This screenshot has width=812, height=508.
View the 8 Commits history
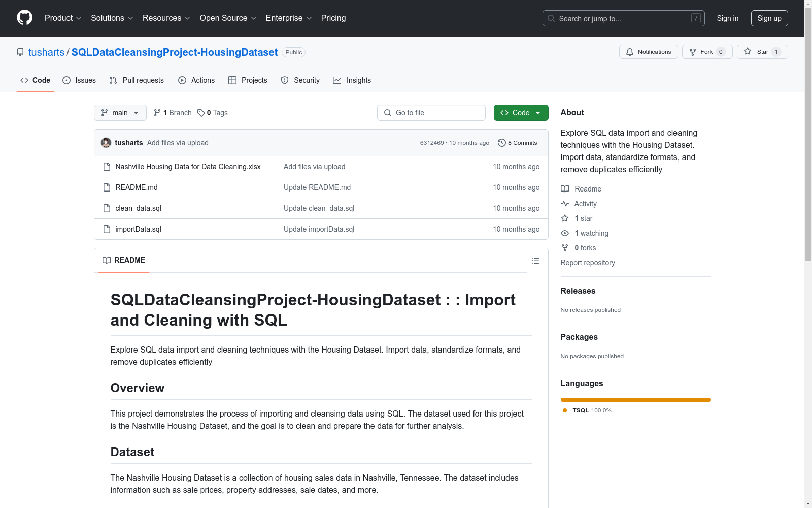(518, 143)
